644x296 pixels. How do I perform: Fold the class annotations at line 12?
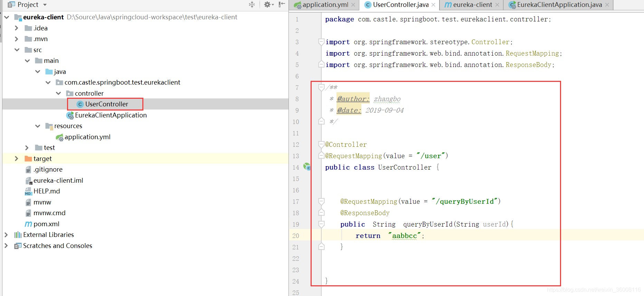click(x=321, y=144)
